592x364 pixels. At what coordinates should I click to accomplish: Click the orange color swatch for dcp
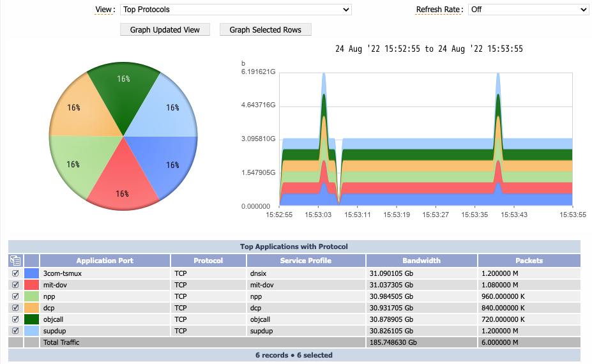pos(32,308)
